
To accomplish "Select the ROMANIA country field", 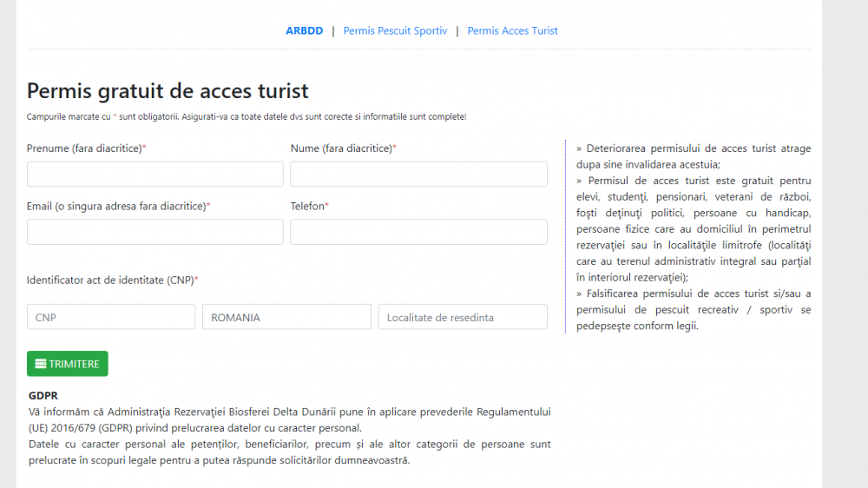I will pos(286,317).
